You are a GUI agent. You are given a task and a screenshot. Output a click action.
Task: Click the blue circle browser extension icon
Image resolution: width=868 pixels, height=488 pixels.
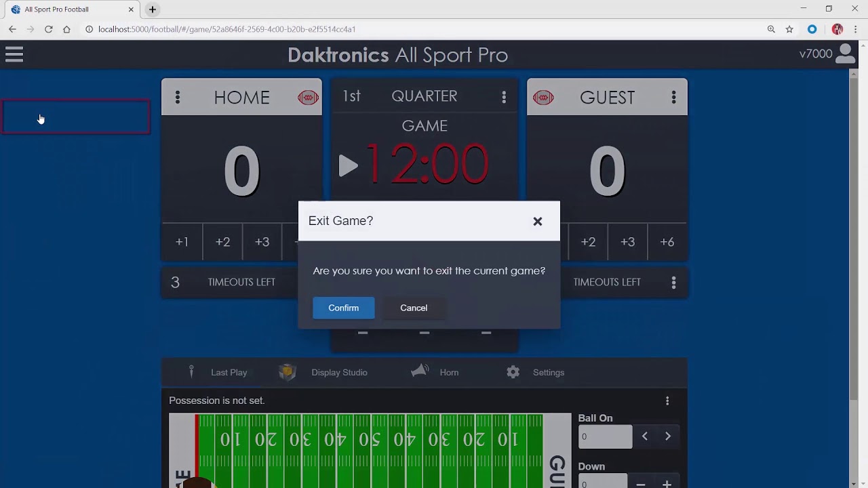click(812, 29)
